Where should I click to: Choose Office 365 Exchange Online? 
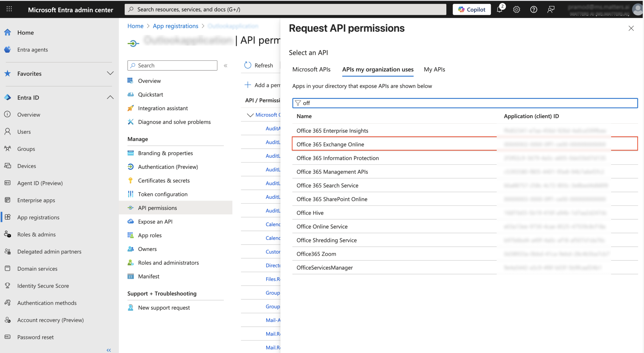465,144
